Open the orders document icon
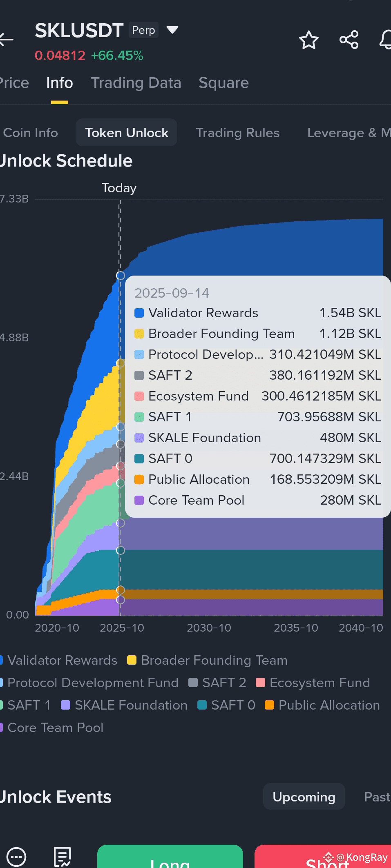 [x=63, y=856]
